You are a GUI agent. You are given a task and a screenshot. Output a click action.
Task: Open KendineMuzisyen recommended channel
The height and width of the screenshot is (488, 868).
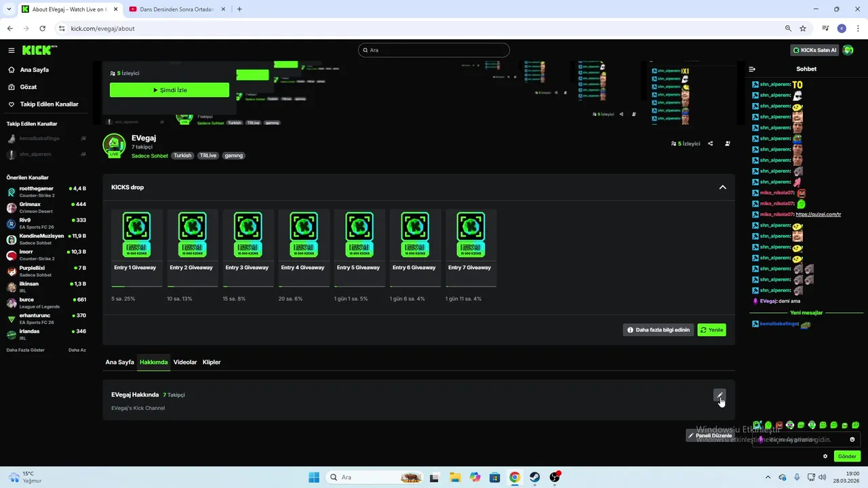tap(46, 239)
